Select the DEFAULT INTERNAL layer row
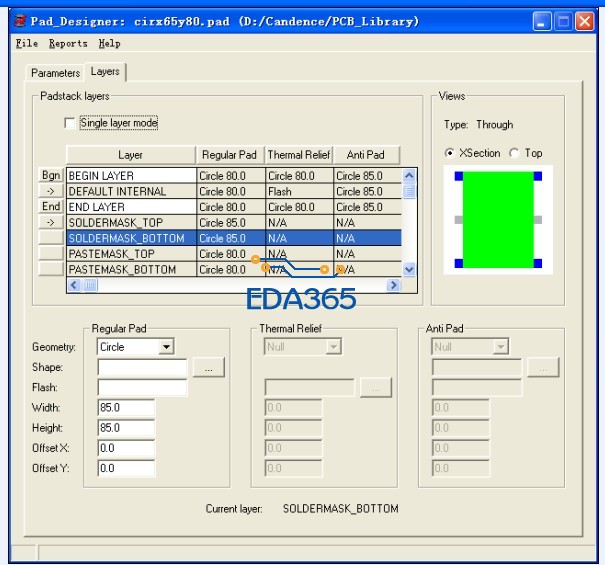 pyautogui.click(x=234, y=191)
